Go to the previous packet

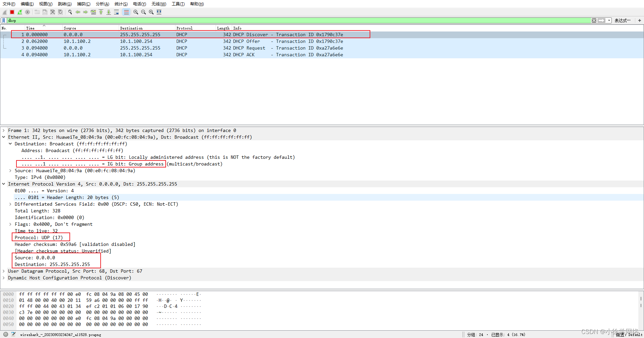coord(77,12)
